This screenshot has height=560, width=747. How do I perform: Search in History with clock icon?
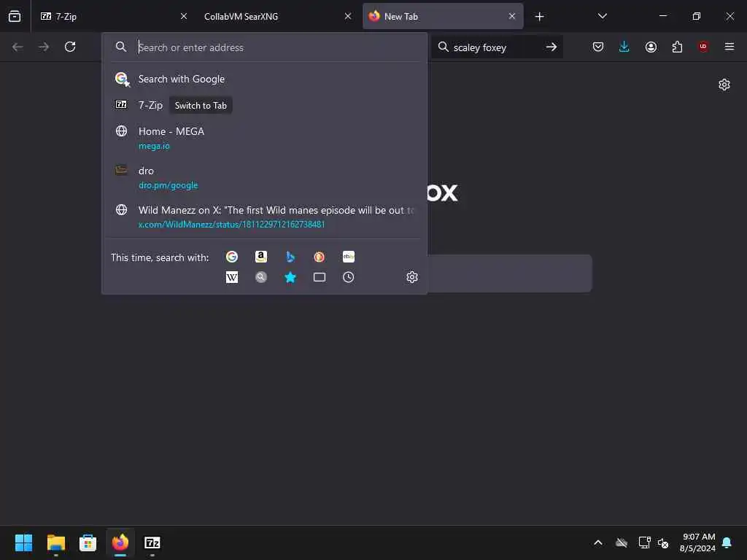coord(348,277)
